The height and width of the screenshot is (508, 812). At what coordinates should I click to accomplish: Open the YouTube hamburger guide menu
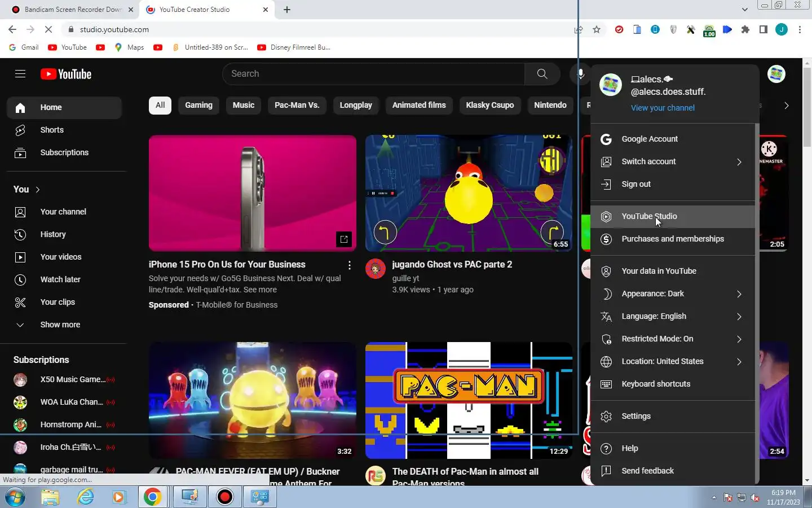point(20,74)
